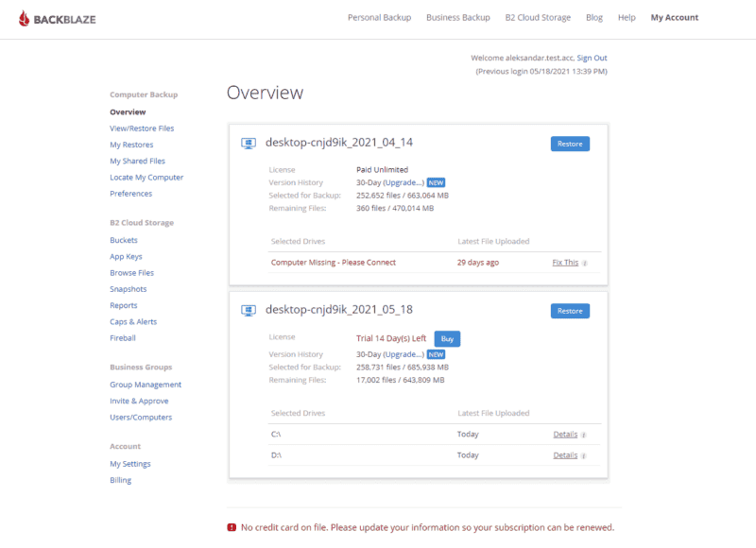Click Restore on desktop-cnjd9ik_2021_04_14

pos(570,143)
